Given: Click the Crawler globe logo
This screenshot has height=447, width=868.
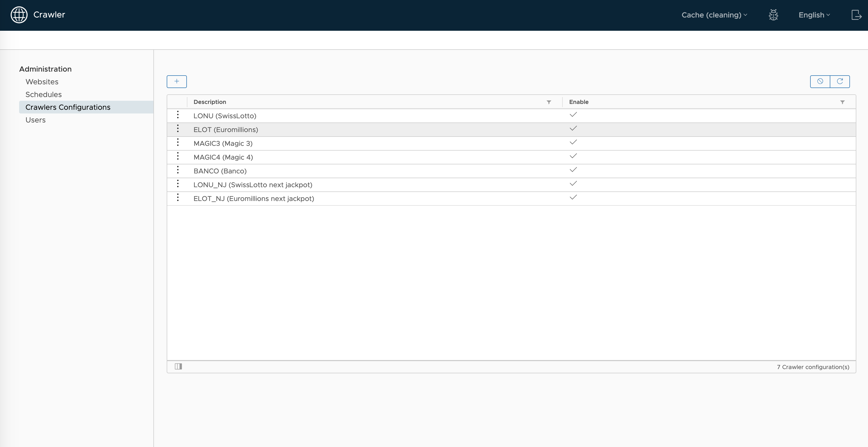Looking at the screenshot, I should point(19,15).
